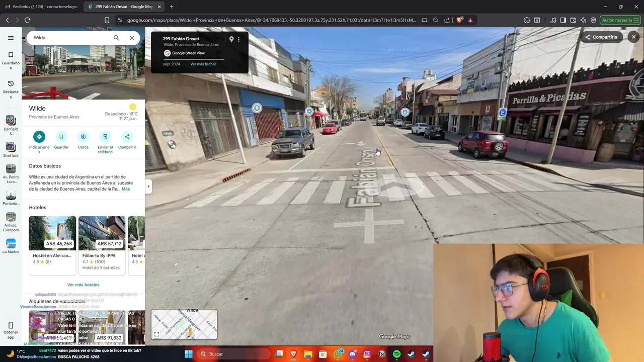Screen dimensions: 644x362
Task: Expand the description with the Más link
Action: point(126,189)
